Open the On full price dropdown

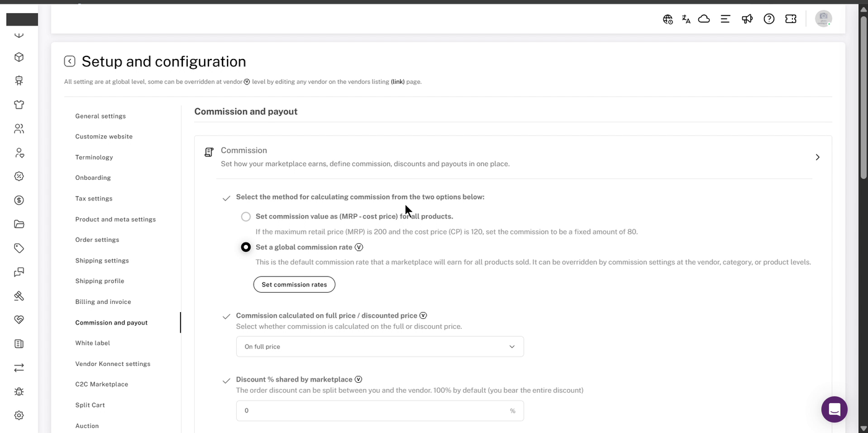click(x=380, y=347)
